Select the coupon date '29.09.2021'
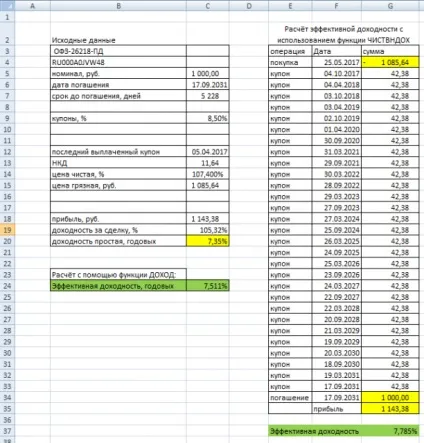Viewport: 424px width, 443px height. coord(336,163)
